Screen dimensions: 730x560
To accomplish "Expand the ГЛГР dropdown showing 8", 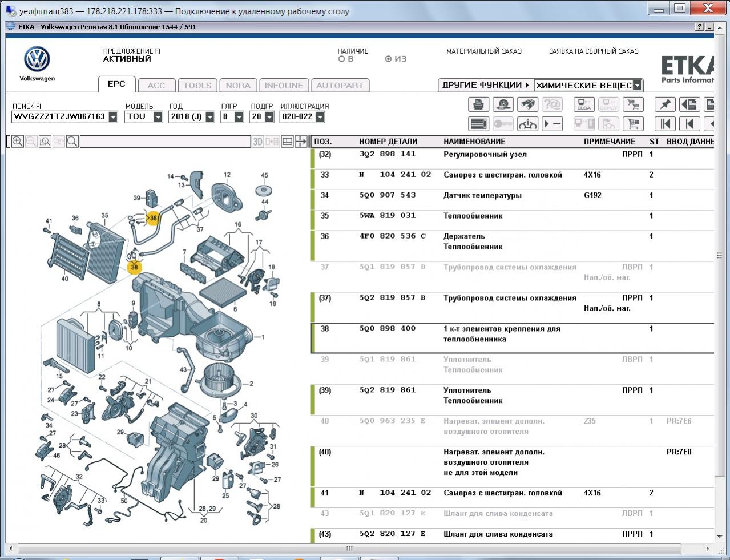I will (x=239, y=117).
